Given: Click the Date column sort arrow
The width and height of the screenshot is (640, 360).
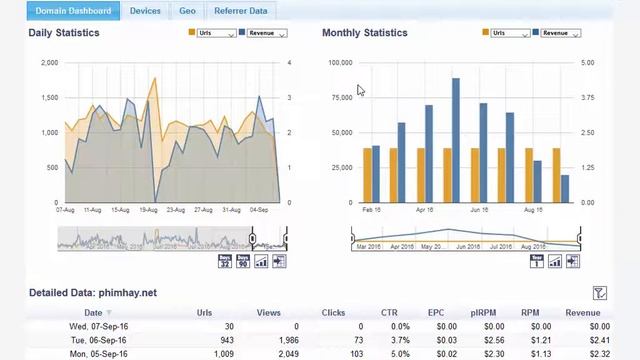Looking at the screenshot, I should pos(109,313).
